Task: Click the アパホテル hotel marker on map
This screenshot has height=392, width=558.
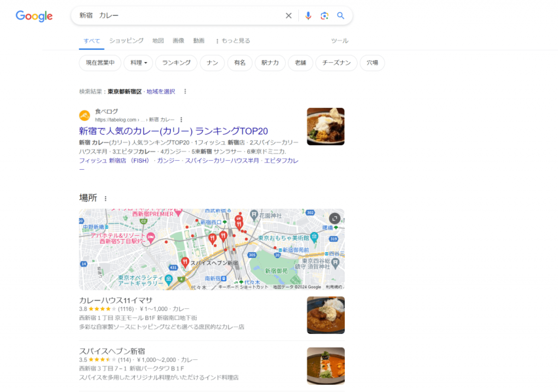Action: pos(151,237)
